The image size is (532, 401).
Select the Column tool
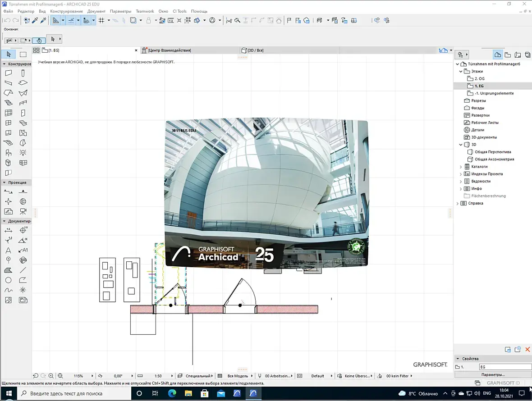pyautogui.click(x=23, y=73)
